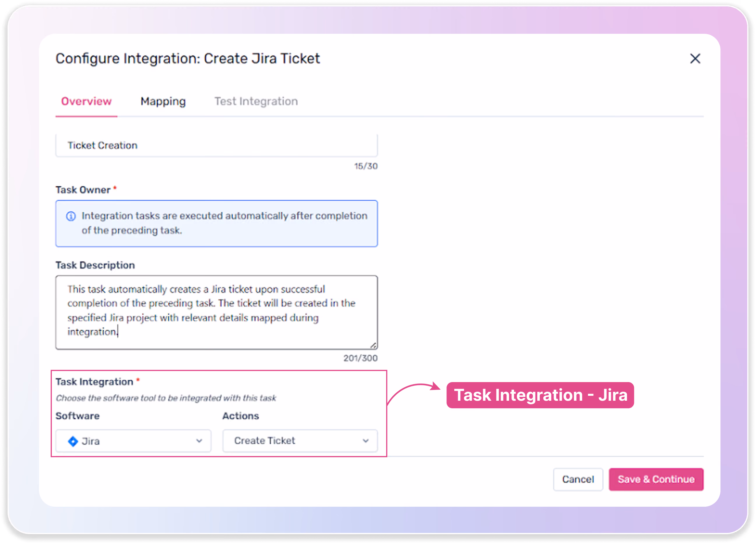Click the 'Integration tasks are executed automatically' notice
The width and height of the screenshot is (756, 544).
[x=217, y=223]
